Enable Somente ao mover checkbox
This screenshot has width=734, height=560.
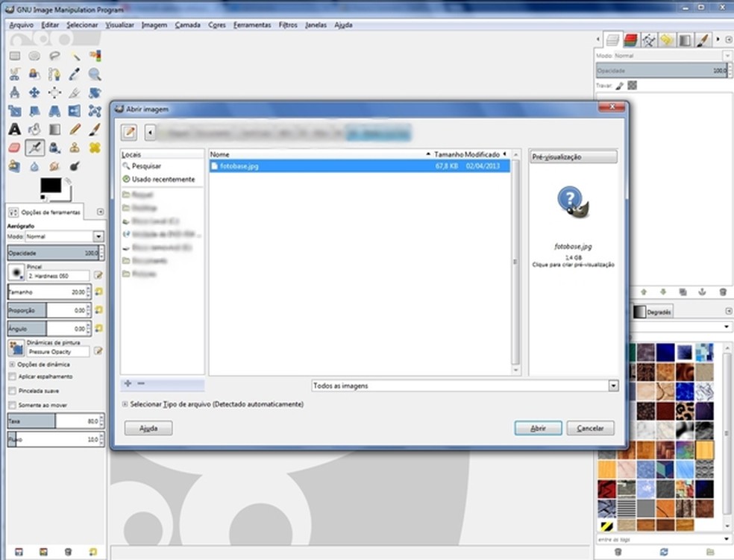(13, 405)
